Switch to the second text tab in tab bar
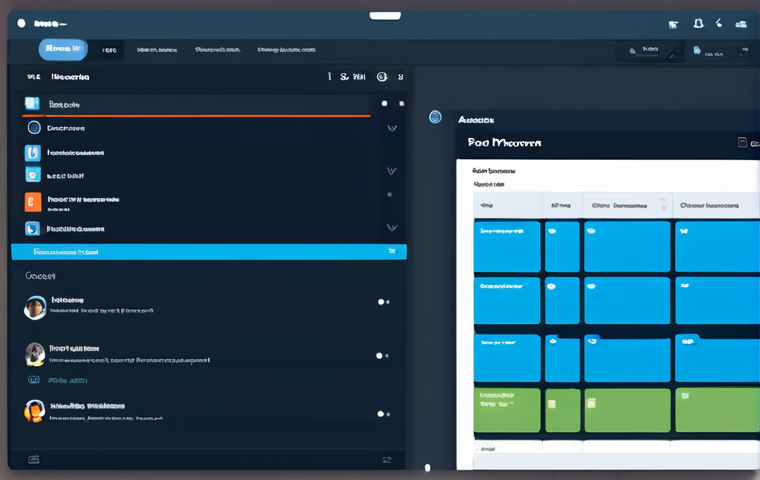Screen dimensions: 760x480 157,50
